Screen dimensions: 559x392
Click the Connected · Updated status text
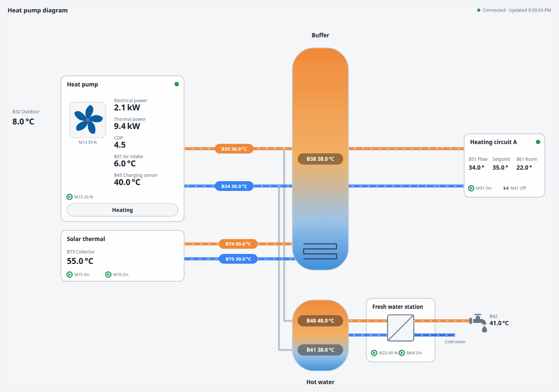(517, 10)
